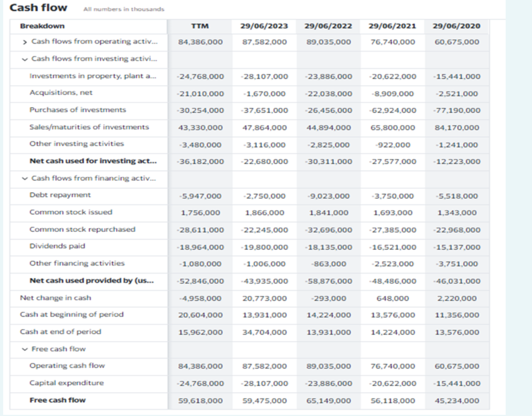Select the Free cash flow bold row
The width and height of the screenshot is (532, 416).
tap(57, 400)
